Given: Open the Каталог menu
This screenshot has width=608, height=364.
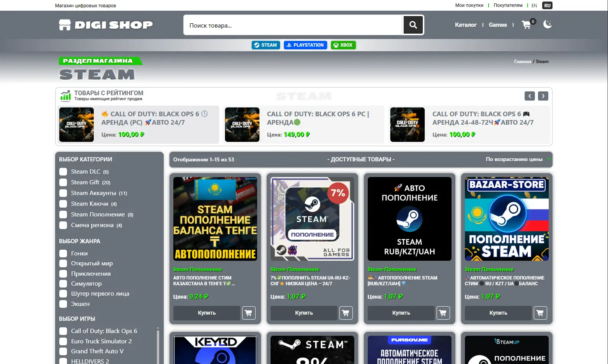Looking at the screenshot, I should click(x=466, y=25).
